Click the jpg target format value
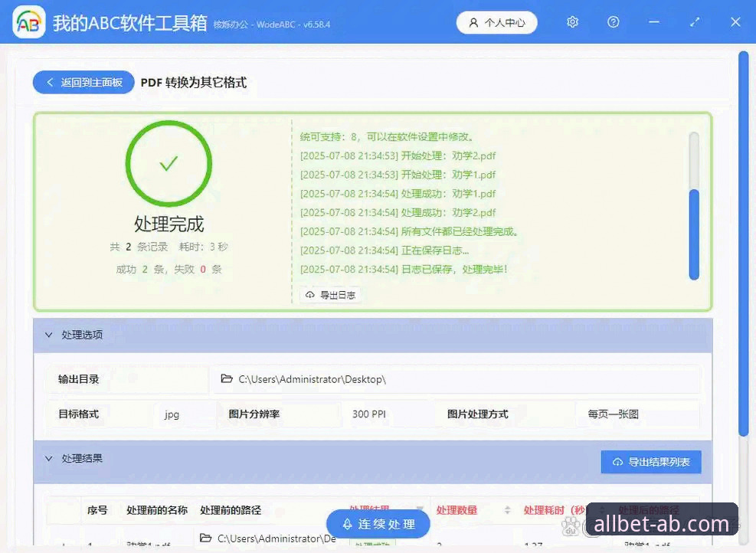This screenshot has width=756, height=553. 172,414
